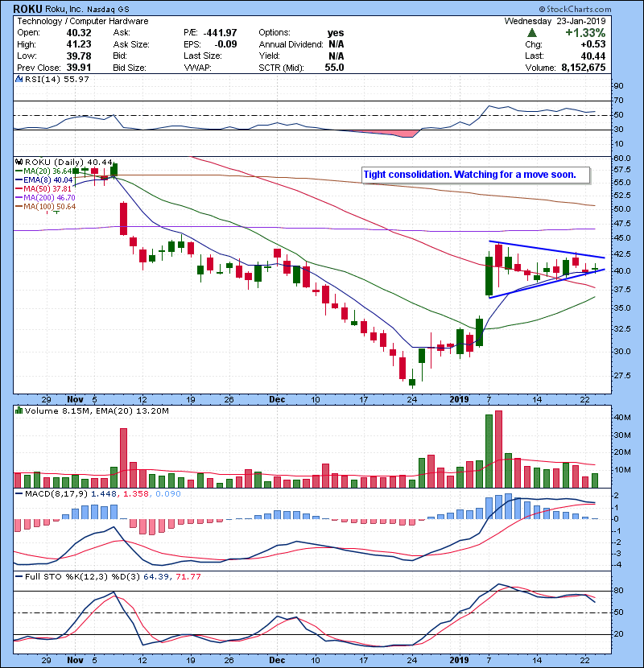Click the ROKU (Daily) 40.44 chart label
Image resolution: width=644 pixels, height=668 pixels.
[68, 163]
